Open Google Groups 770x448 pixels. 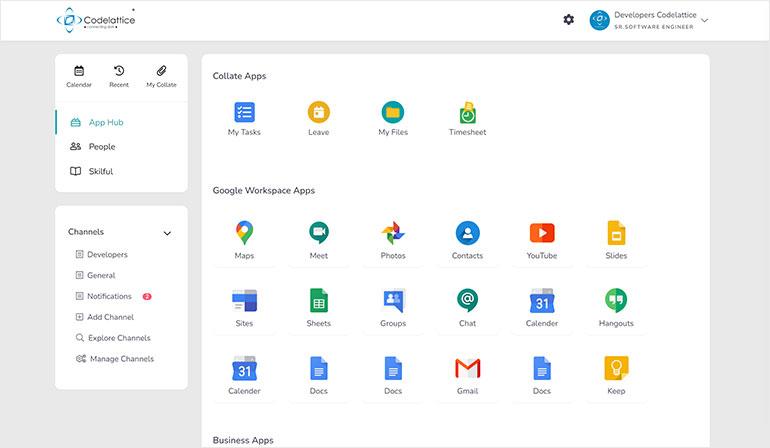coord(393,308)
